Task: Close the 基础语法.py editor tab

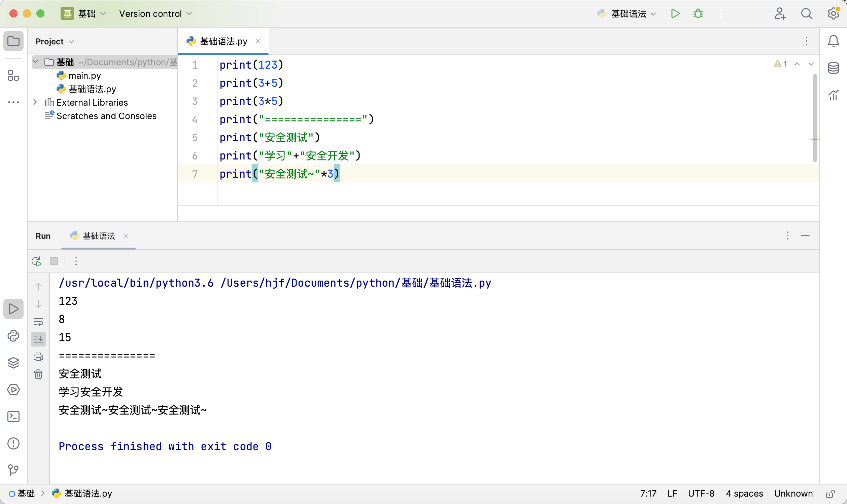Action: tap(258, 41)
